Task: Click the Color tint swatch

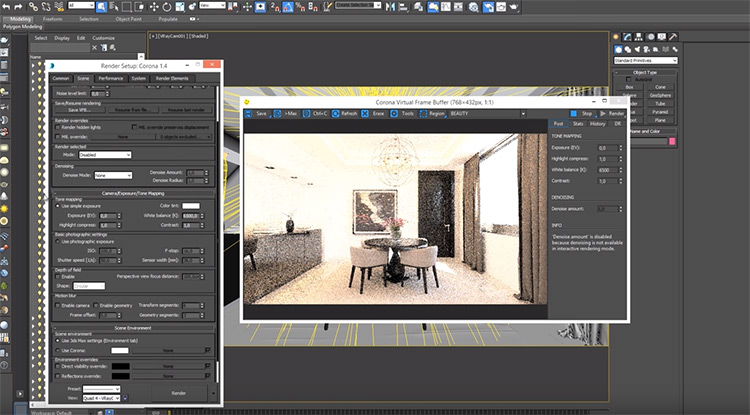Action: point(190,206)
